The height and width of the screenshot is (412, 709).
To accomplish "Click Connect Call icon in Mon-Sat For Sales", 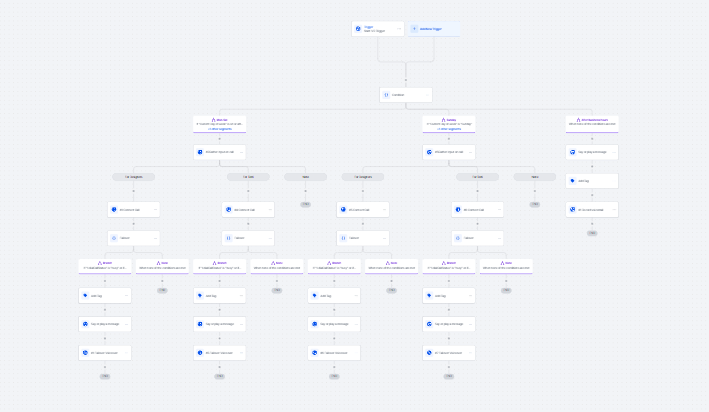I will coord(228,209).
